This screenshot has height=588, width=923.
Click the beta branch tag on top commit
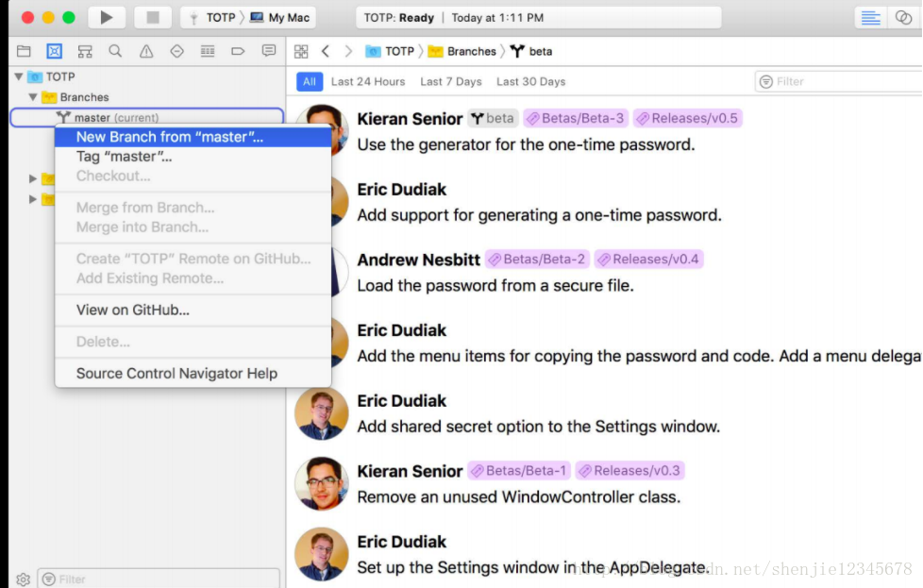(494, 118)
